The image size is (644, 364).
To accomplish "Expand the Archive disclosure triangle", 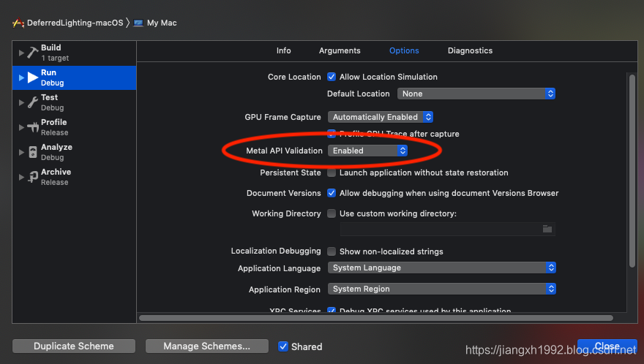I will coord(21,177).
